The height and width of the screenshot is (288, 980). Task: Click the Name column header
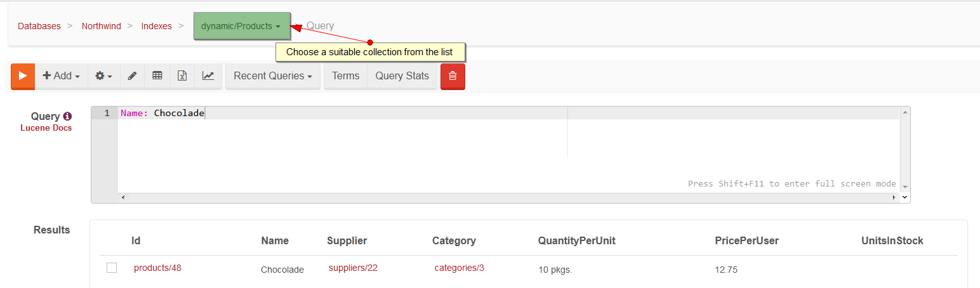click(275, 240)
